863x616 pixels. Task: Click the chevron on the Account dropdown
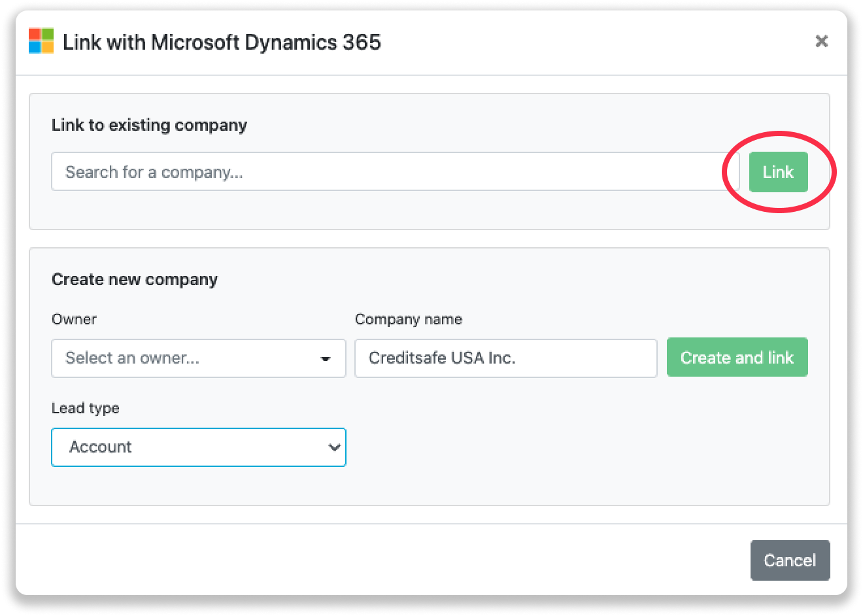pyautogui.click(x=335, y=447)
